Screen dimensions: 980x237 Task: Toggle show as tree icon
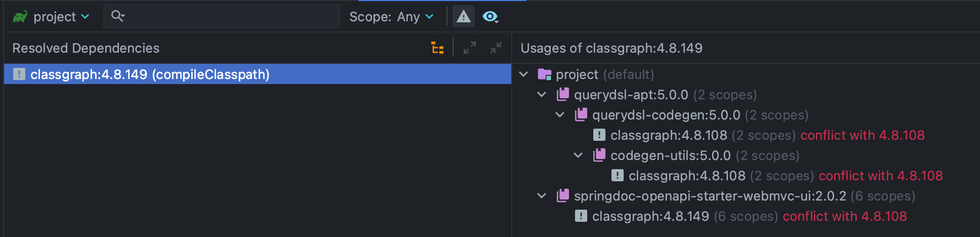437,48
